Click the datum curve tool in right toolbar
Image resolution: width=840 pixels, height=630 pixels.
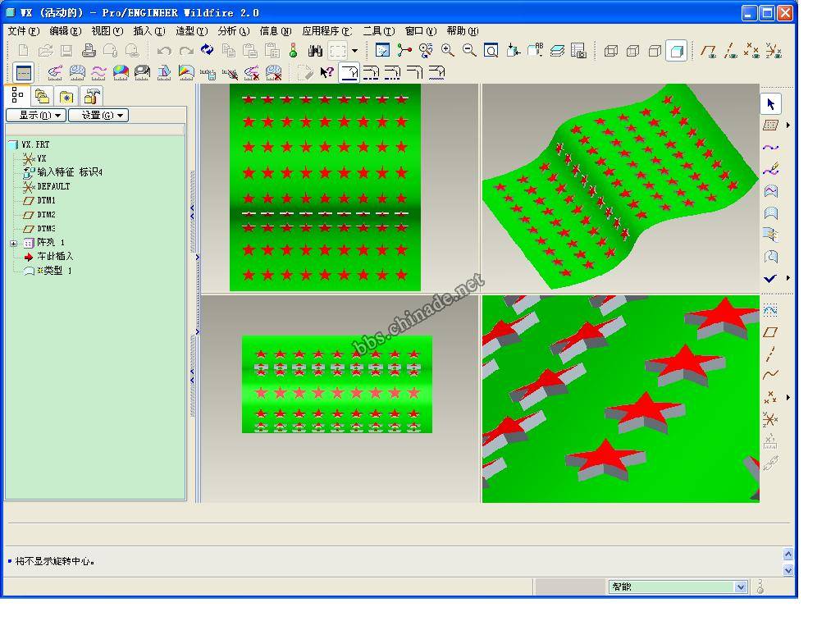(x=770, y=375)
